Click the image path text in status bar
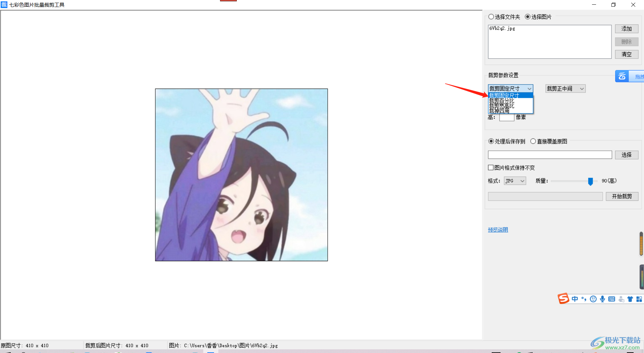Image resolution: width=644 pixels, height=353 pixels. [223, 345]
